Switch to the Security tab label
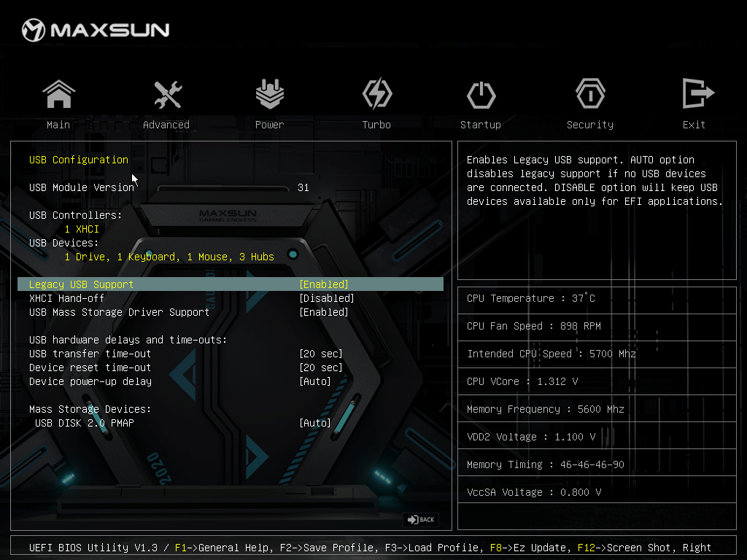Image resolution: width=747 pixels, height=560 pixels. (x=590, y=125)
